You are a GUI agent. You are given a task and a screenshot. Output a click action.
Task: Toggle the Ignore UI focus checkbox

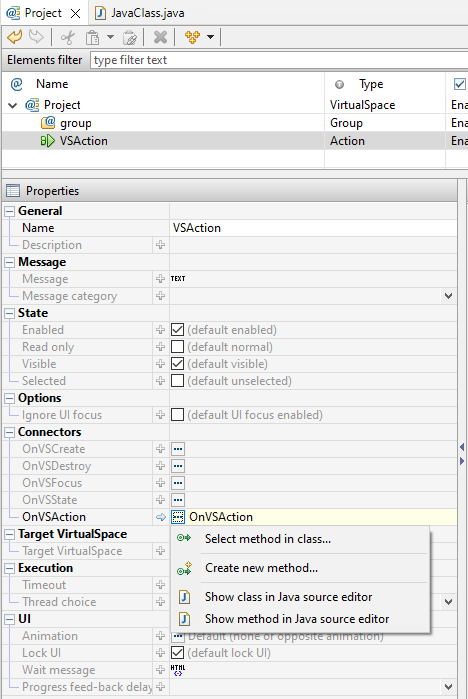pyautogui.click(x=177, y=415)
